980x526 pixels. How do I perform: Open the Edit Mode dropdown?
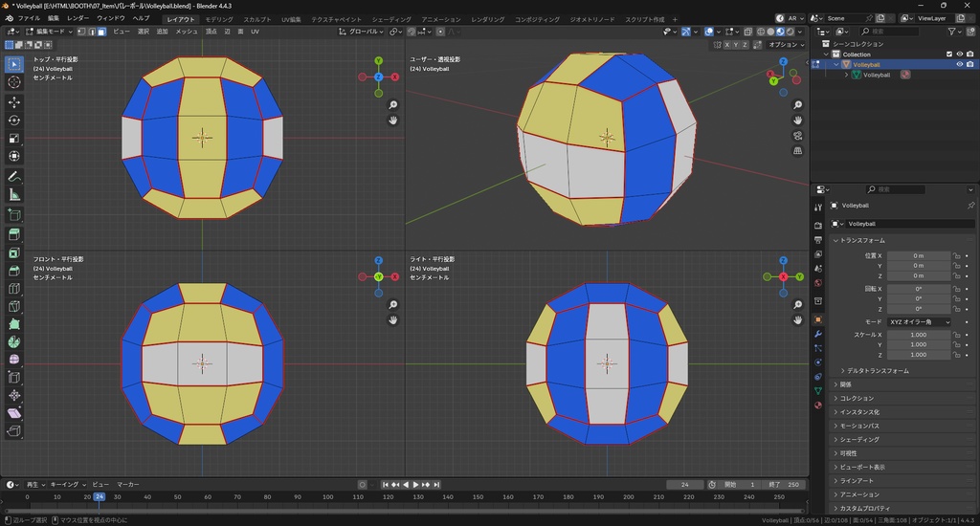[x=50, y=32]
